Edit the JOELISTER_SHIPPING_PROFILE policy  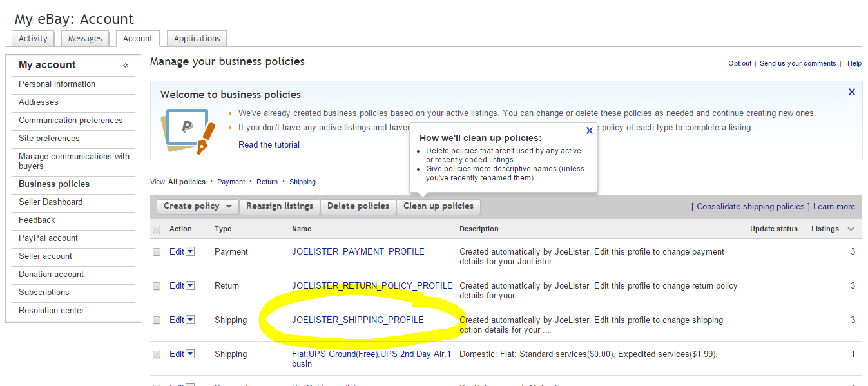[177, 320]
